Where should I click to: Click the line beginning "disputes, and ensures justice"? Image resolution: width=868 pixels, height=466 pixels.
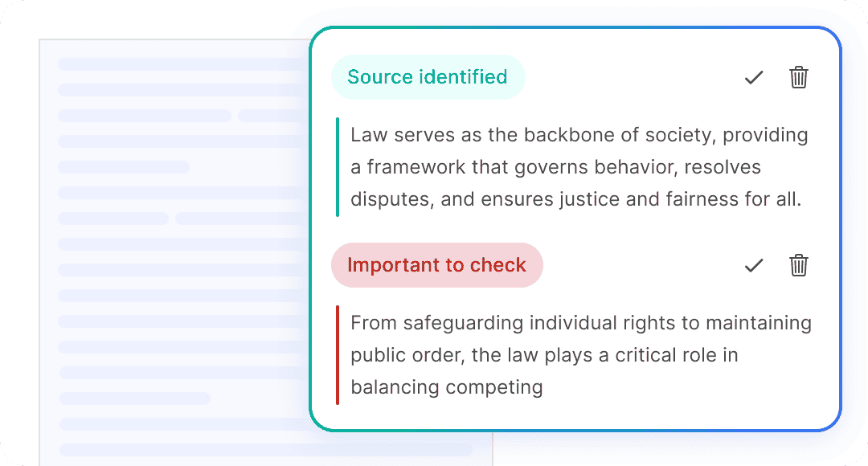point(575,199)
